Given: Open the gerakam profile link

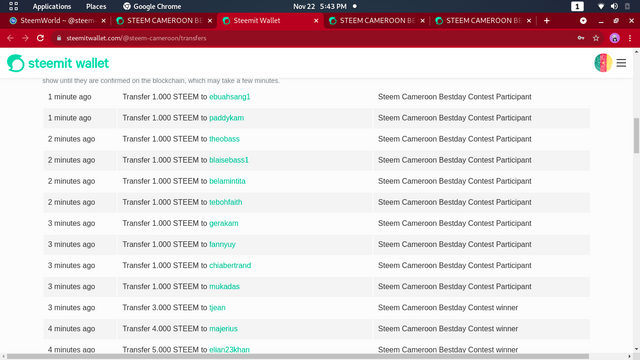Looking at the screenshot, I should point(224,223).
